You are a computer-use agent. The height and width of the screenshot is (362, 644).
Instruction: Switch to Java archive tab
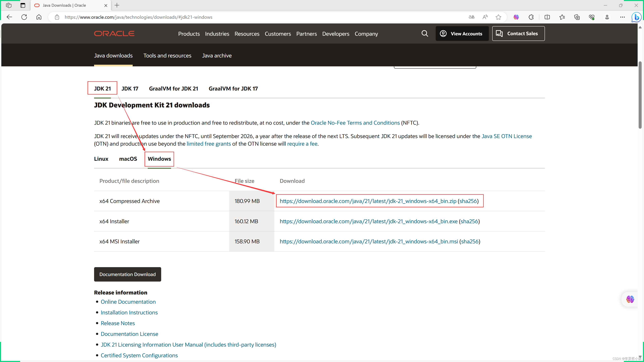pyautogui.click(x=217, y=55)
